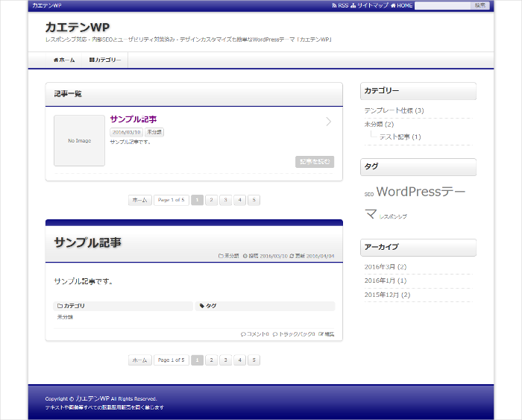Go to page 2 in upper pagination
This screenshot has width=522, height=420.
pyautogui.click(x=211, y=200)
